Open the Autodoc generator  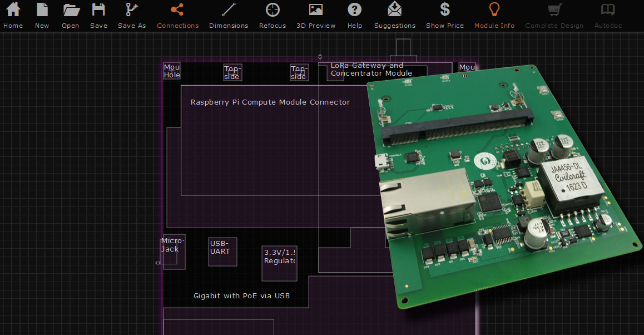tap(607, 14)
